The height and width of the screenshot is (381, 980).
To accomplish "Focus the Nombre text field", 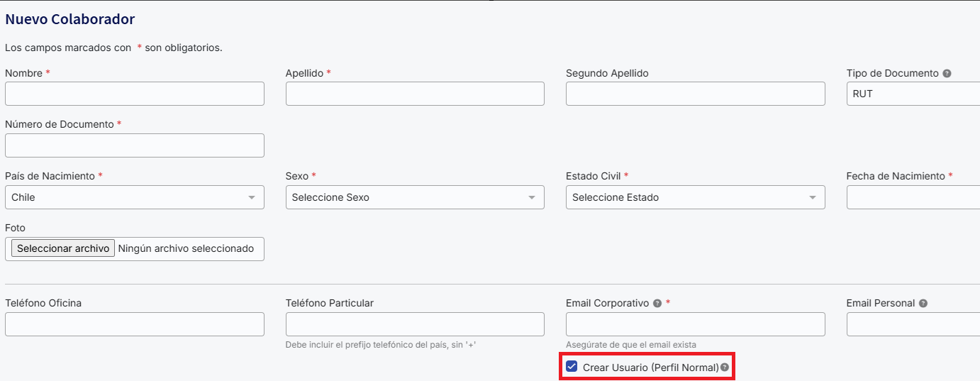I will pyautogui.click(x=134, y=94).
